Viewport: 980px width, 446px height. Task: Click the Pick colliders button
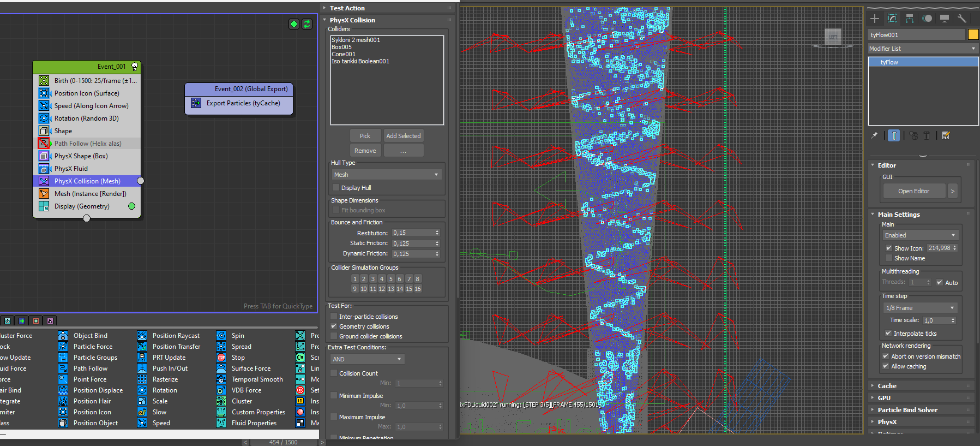pos(365,136)
